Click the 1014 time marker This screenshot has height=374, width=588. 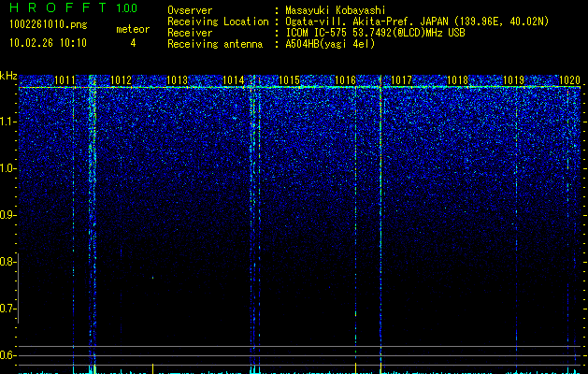(234, 80)
